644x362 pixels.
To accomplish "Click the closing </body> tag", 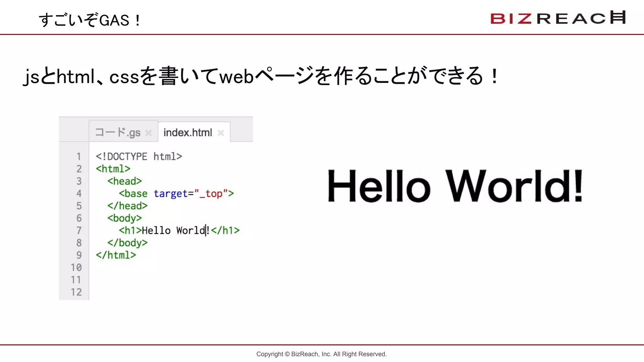I will [x=127, y=243].
